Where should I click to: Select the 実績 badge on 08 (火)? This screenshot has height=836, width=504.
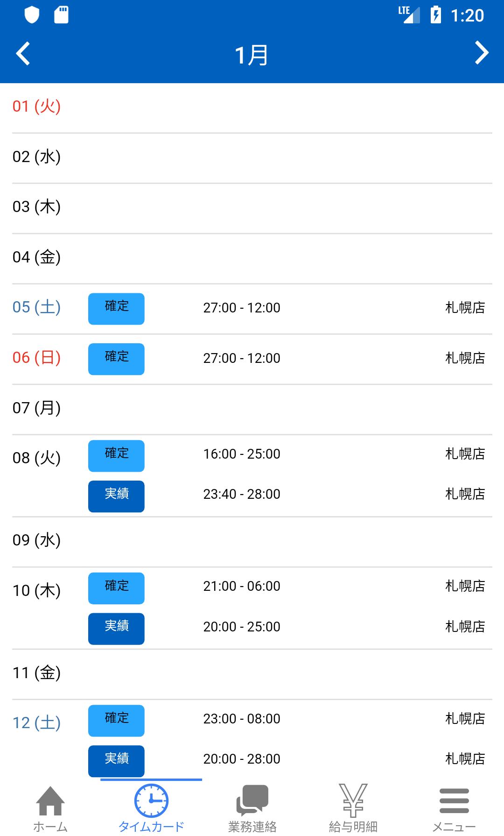tap(116, 496)
